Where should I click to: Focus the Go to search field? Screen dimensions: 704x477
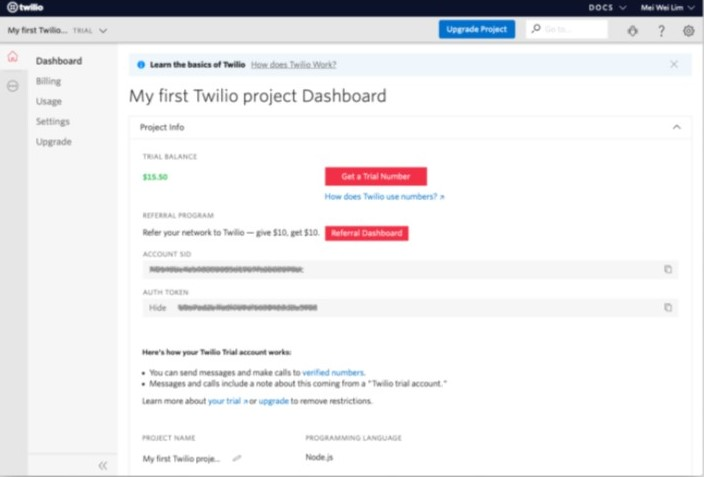[567, 29]
